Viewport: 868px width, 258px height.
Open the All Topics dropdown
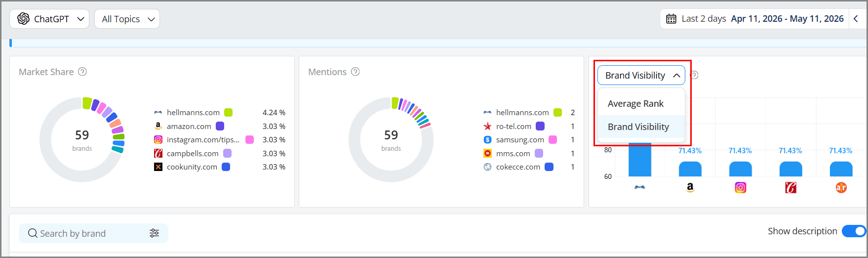(x=127, y=19)
